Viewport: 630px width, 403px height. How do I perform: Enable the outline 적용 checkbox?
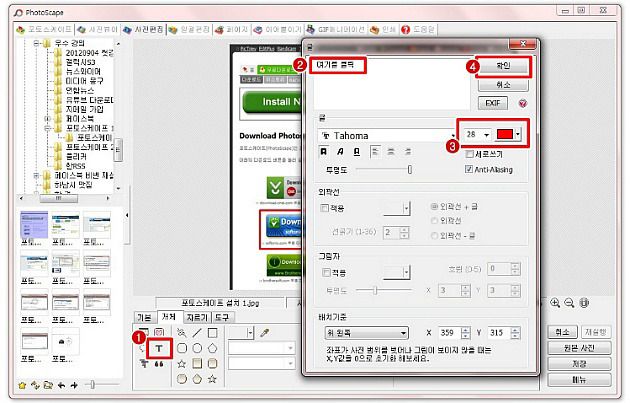[x=324, y=208]
